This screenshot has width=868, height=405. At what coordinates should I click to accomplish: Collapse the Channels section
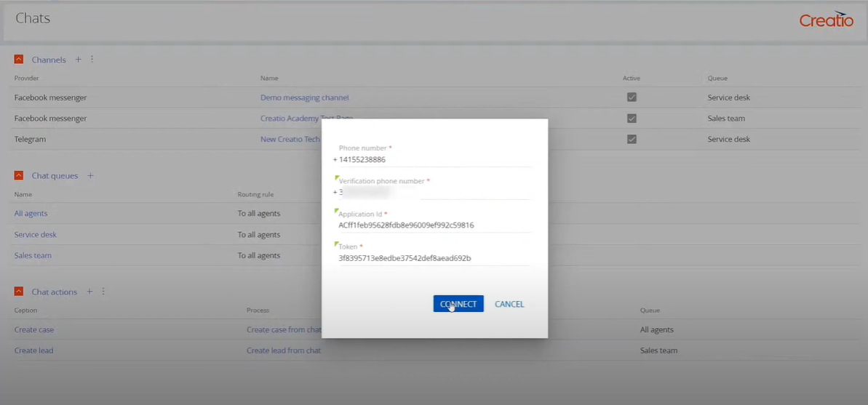(19, 60)
